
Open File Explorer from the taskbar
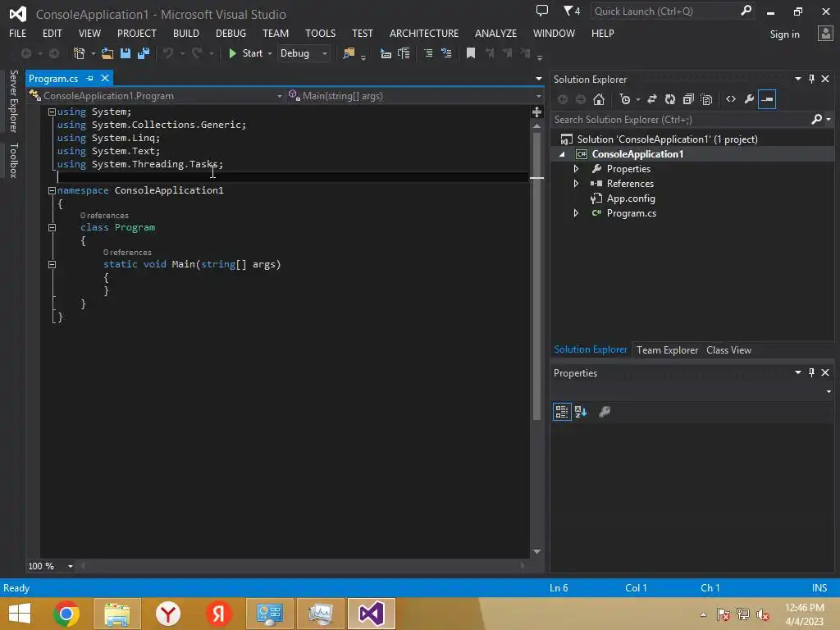click(x=117, y=614)
